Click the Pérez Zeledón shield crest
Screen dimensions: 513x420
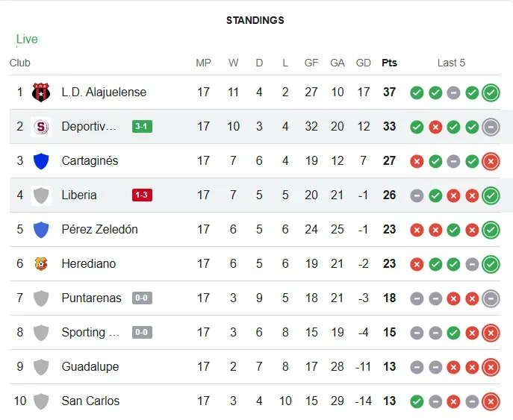click(41, 230)
